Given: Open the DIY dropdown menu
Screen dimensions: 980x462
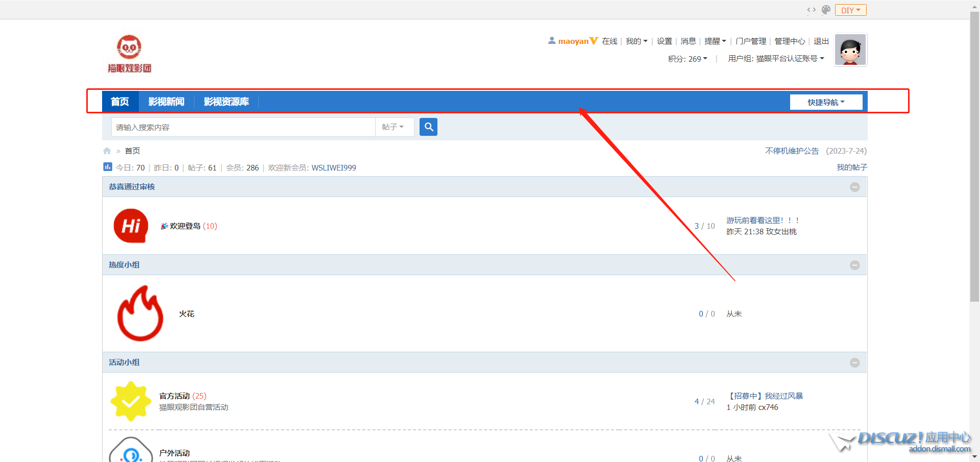Looking at the screenshot, I should [850, 10].
